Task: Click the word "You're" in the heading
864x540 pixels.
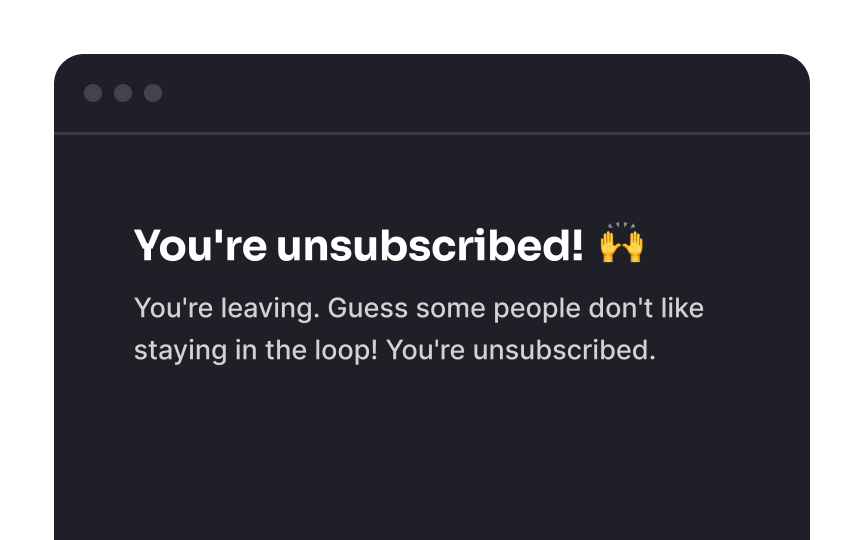Action: [x=201, y=245]
